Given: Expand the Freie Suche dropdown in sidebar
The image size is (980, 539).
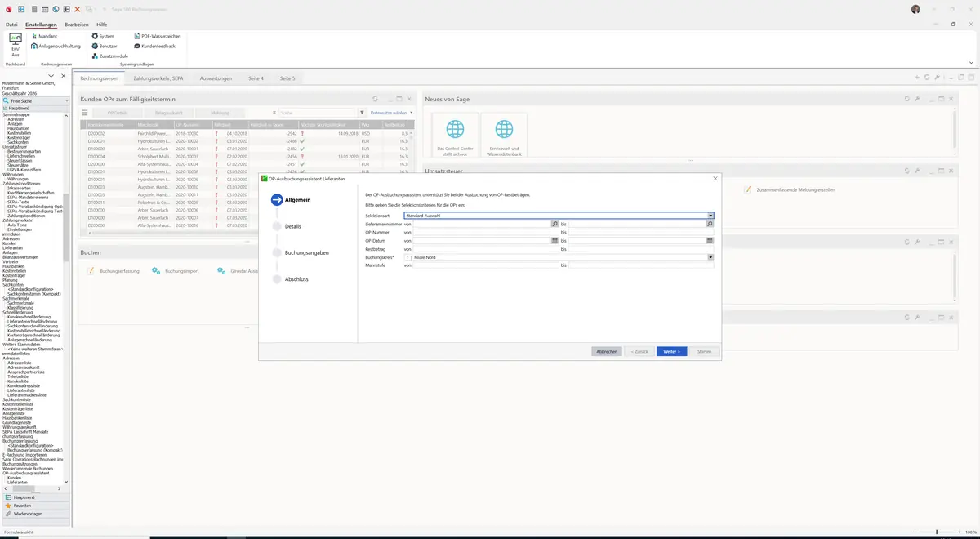Looking at the screenshot, I should [66, 100].
